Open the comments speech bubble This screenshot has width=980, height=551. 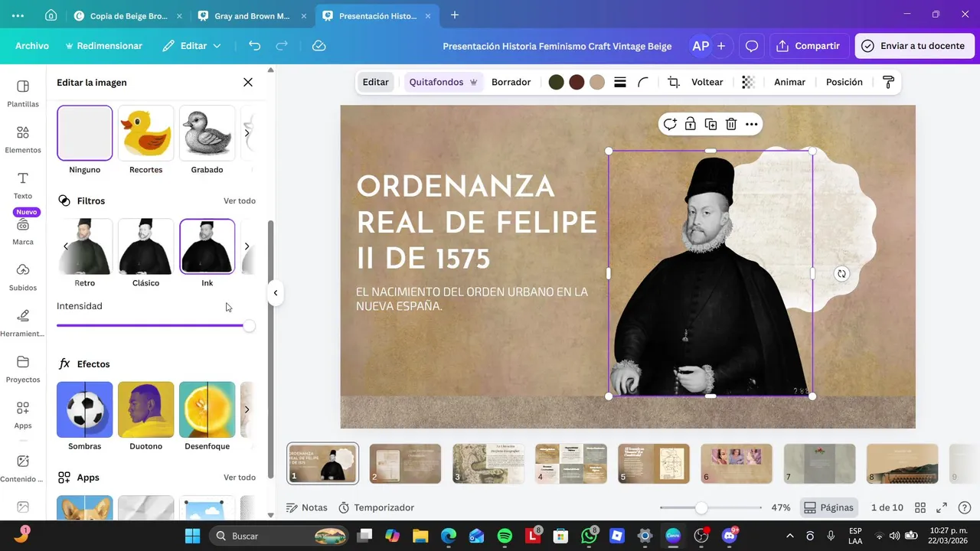point(752,46)
